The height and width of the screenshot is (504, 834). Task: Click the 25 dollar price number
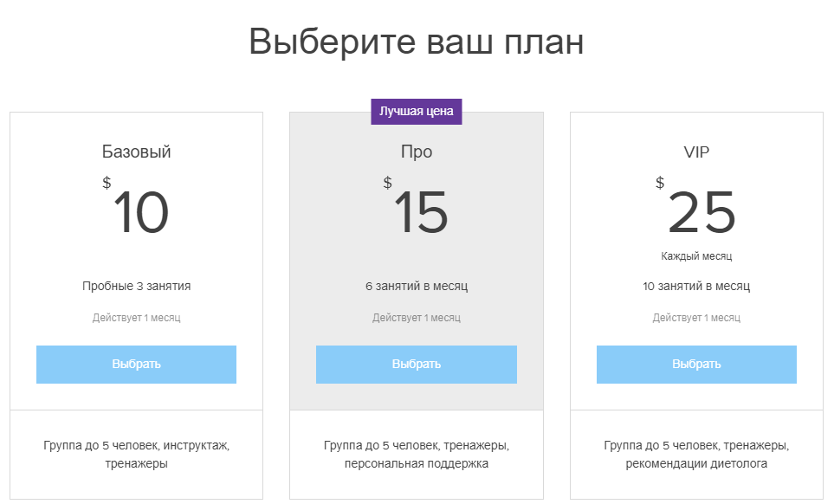(701, 212)
